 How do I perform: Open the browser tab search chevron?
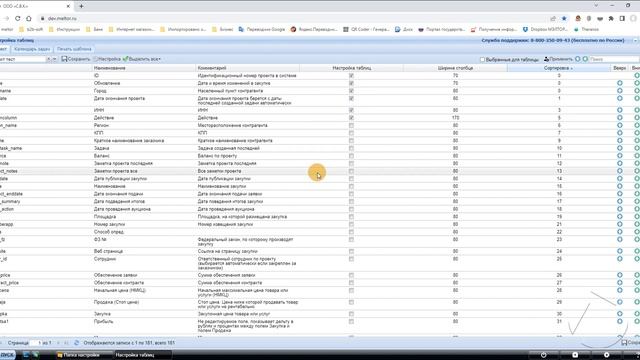click(596, 6)
